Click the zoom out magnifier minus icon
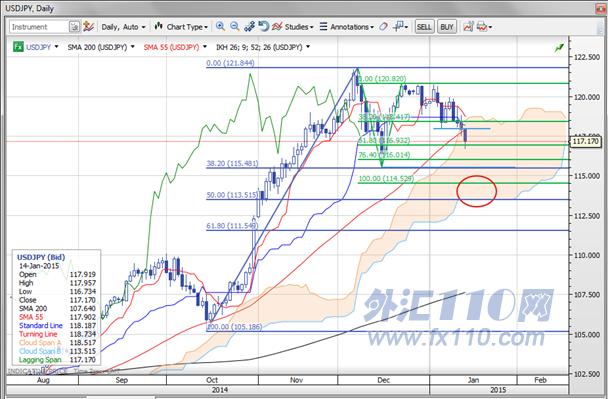608x399 pixels. pyautogui.click(x=235, y=26)
